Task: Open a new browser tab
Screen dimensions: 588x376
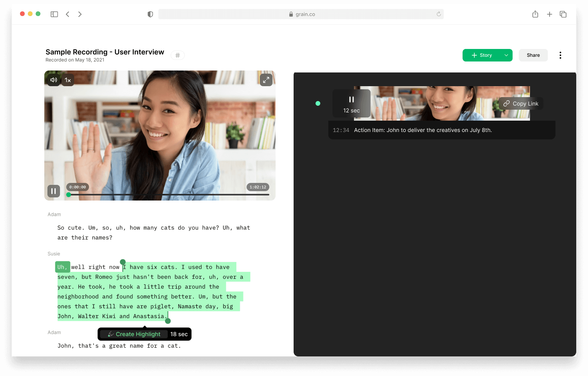Action: point(550,14)
